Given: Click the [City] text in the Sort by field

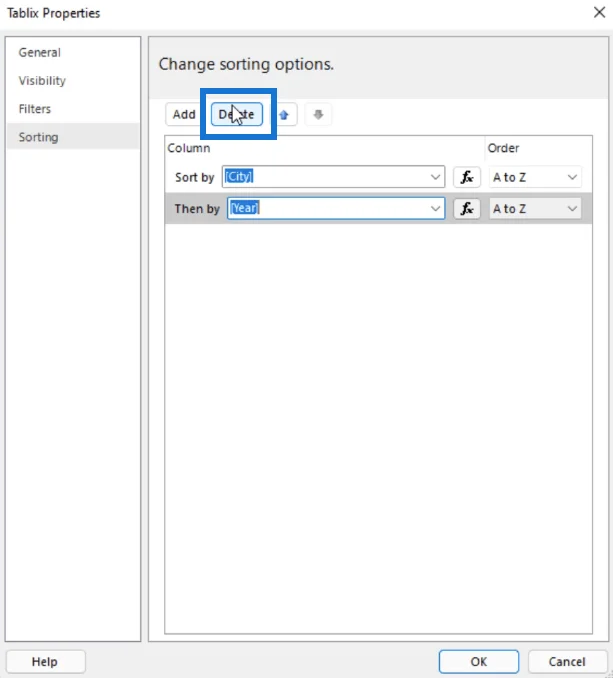Looking at the screenshot, I should coord(239,176).
